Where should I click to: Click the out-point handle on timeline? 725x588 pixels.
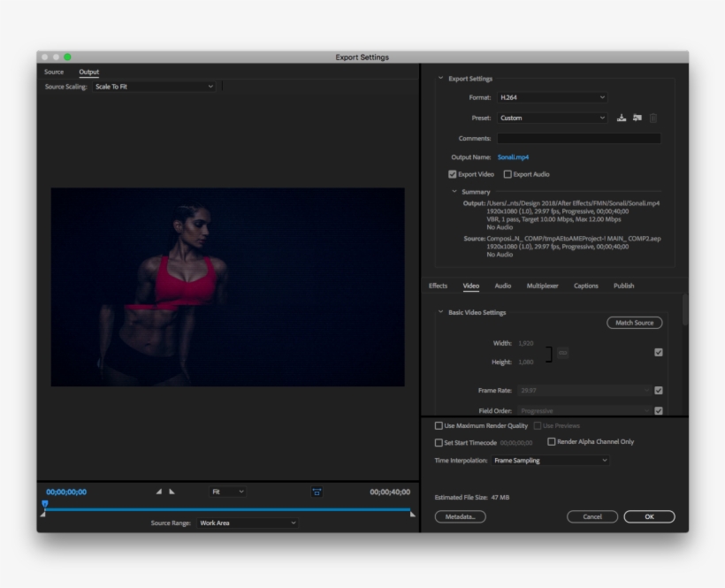click(412, 514)
